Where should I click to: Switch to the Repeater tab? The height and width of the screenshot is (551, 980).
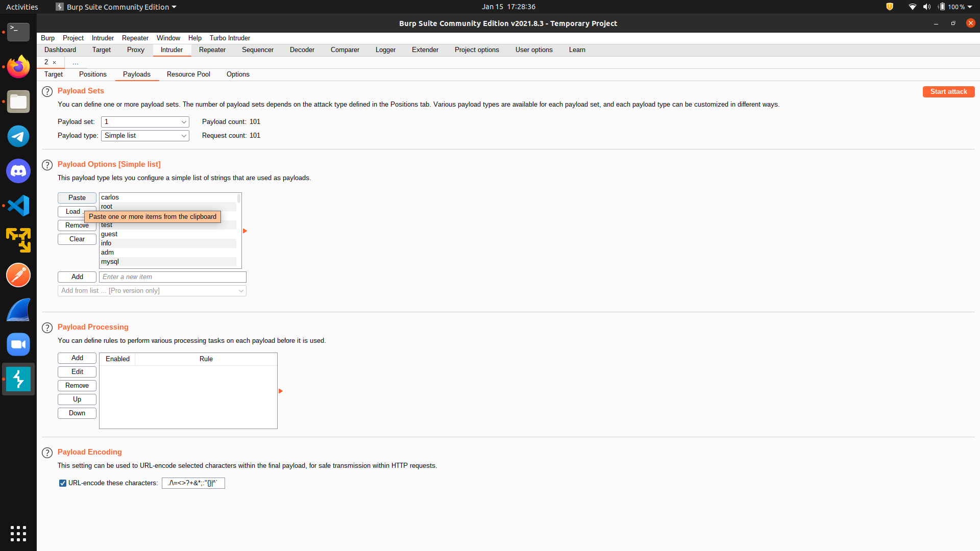212,50
